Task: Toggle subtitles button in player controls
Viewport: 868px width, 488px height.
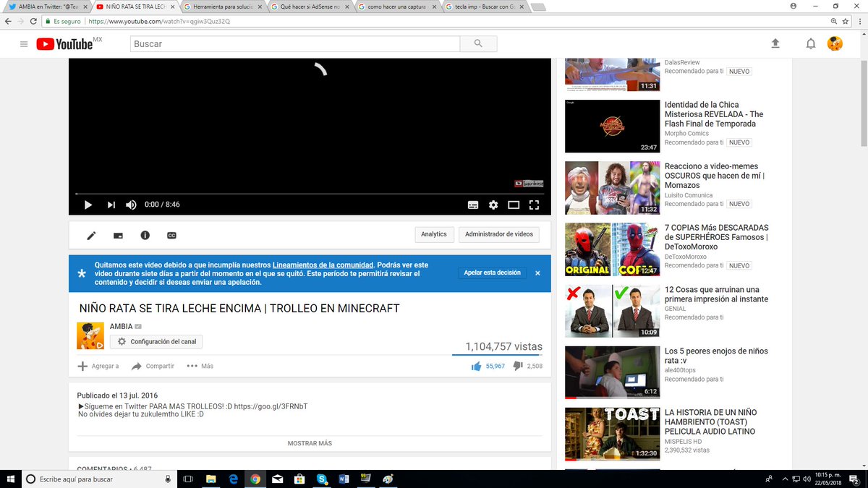Action: [x=473, y=205]
